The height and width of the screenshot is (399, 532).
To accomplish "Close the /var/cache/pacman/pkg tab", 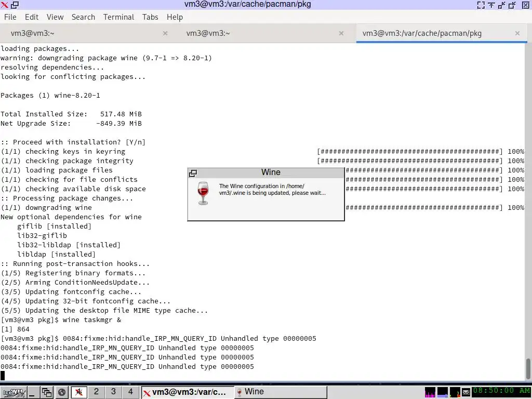I will tap(517, 33).
